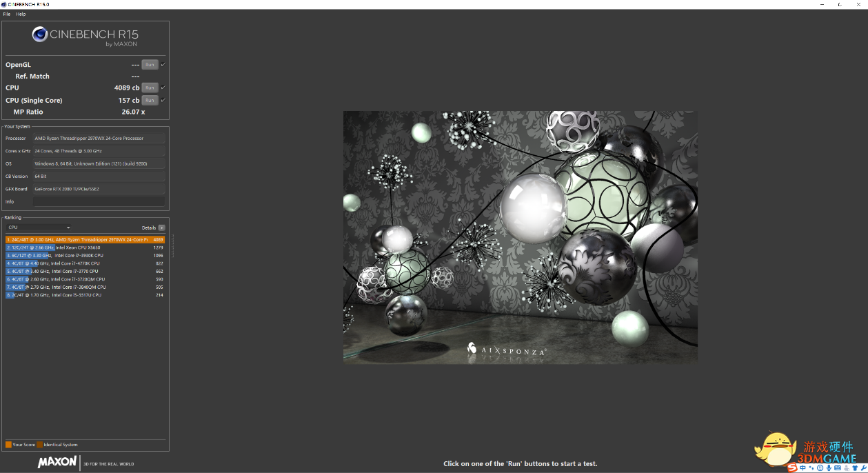Select the Intel Core i7-4770K ranking row
868x473 pixels.
(85, 263)
